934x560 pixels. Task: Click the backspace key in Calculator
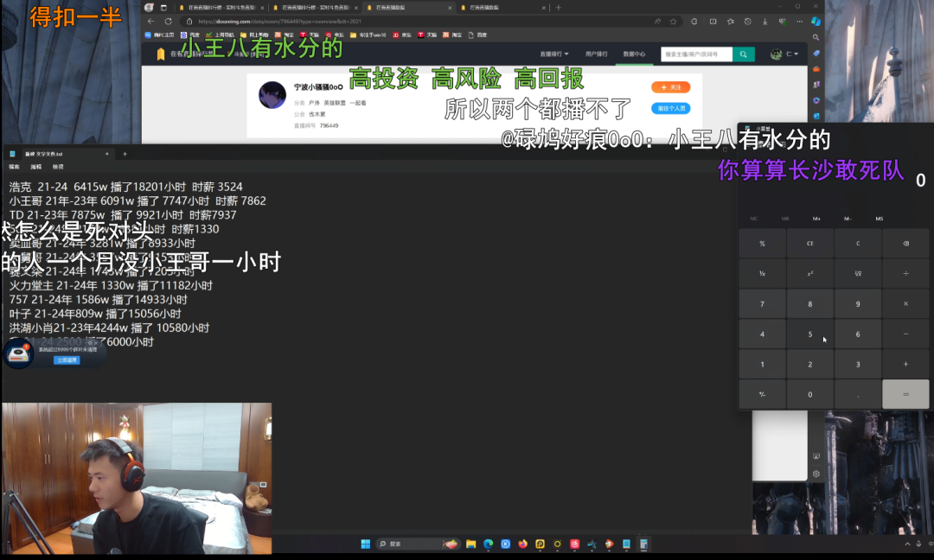click(905, 244)
